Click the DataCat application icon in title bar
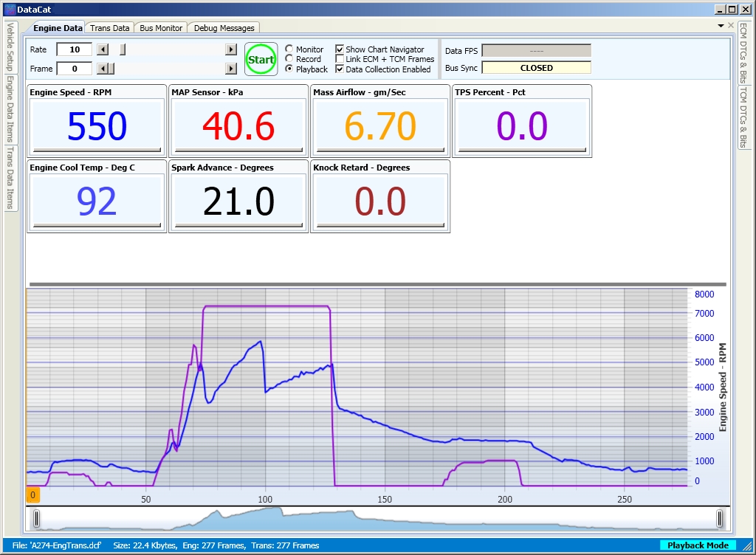This screenshot has height=555, width=756. tap(9, 9)
